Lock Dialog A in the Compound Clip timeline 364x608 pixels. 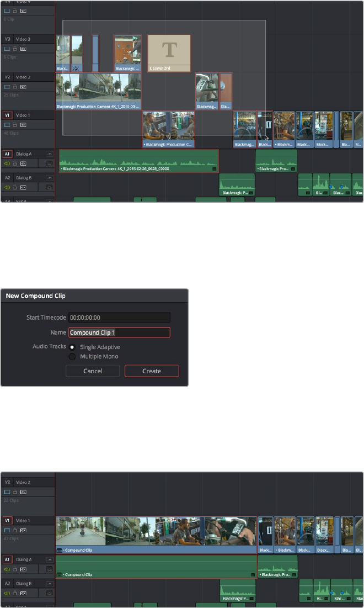(15, 569)
